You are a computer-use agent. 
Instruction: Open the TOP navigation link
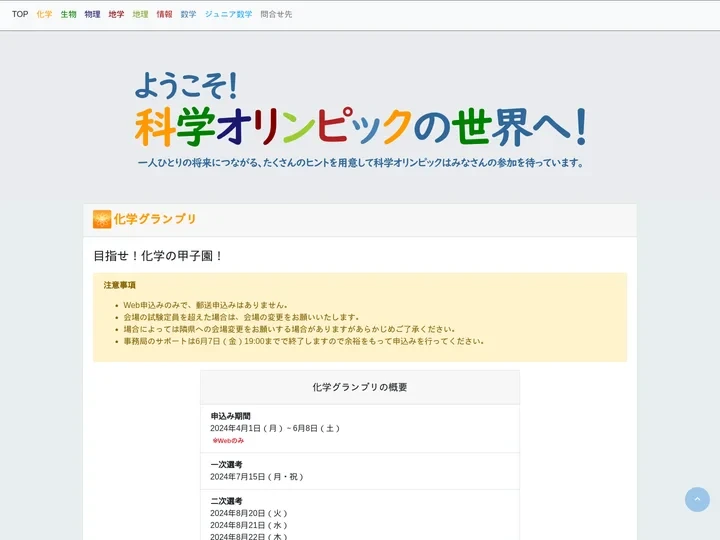[x=20, y=14]
